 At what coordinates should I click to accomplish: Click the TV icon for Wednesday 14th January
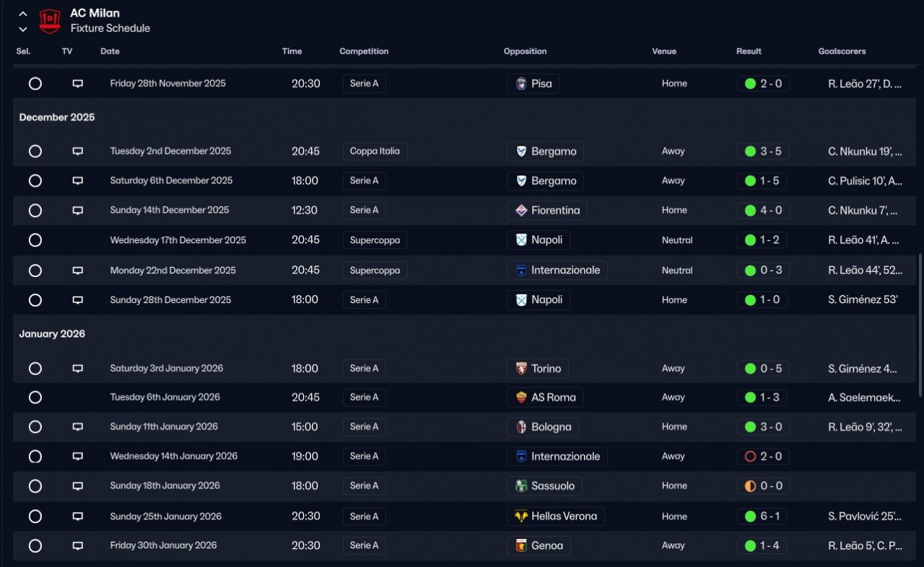(x=77, y=457)
